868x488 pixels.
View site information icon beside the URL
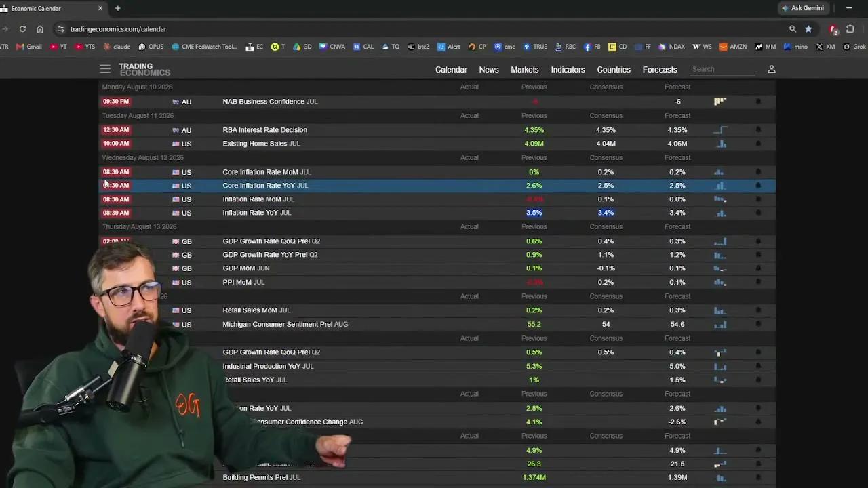pyautogui.click(x=60, y=29)
